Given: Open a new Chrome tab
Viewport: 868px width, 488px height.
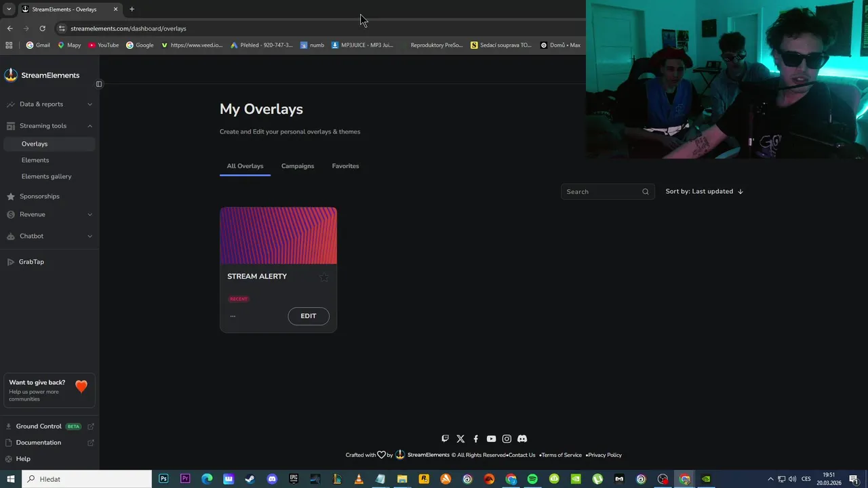Looking at the screenshot, I should 132,9.
